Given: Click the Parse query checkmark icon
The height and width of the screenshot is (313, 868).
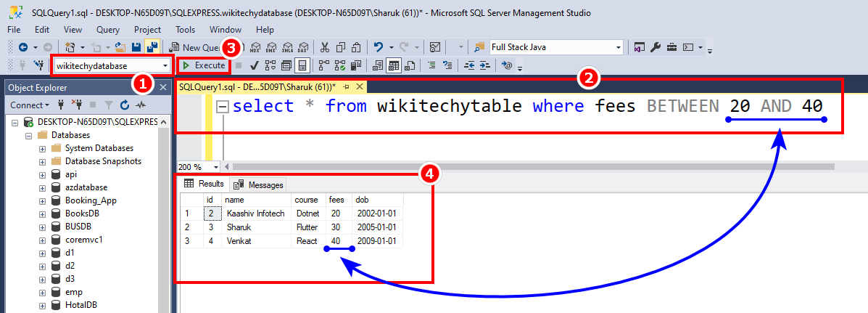Looking at the screenshot, I should (x=255, y=66).
